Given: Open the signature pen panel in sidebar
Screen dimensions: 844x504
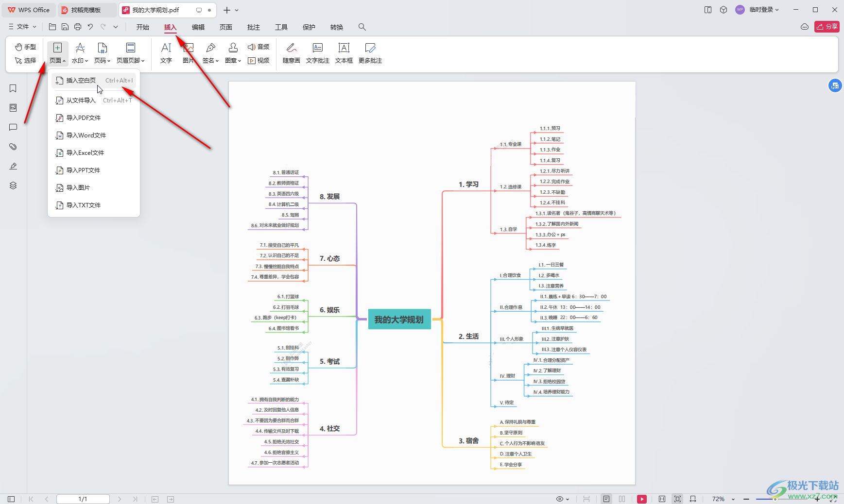Looking at the screenshot, I should point(13,166).
